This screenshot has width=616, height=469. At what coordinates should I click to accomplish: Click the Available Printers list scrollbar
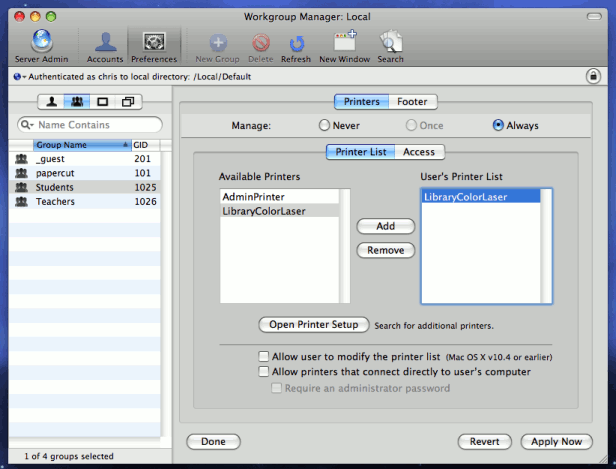(345, 246)
